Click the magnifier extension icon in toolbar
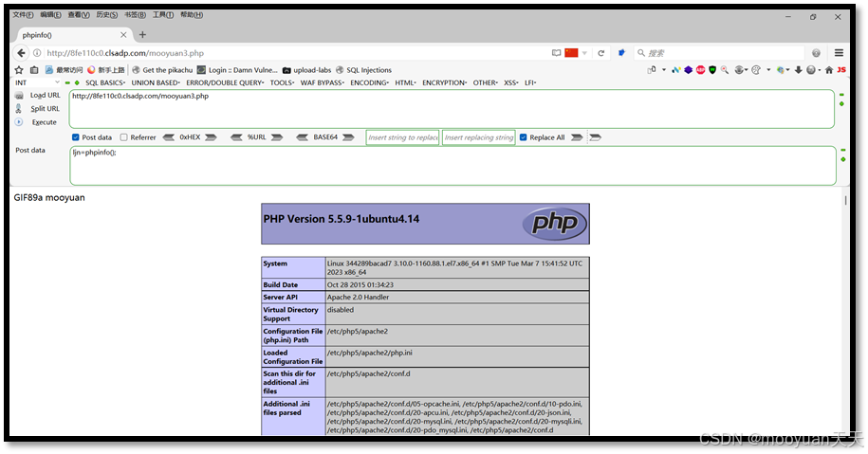 (725, 70)
